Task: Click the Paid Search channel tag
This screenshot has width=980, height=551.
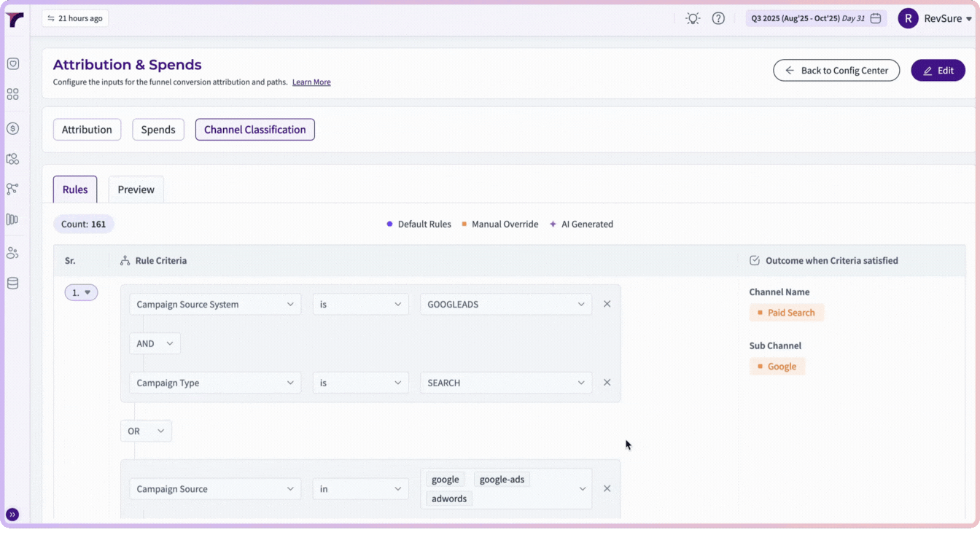Action: (786, 313)
